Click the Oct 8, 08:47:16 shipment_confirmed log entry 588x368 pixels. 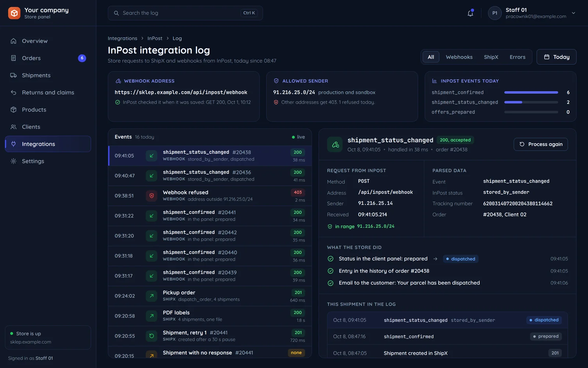447,336
